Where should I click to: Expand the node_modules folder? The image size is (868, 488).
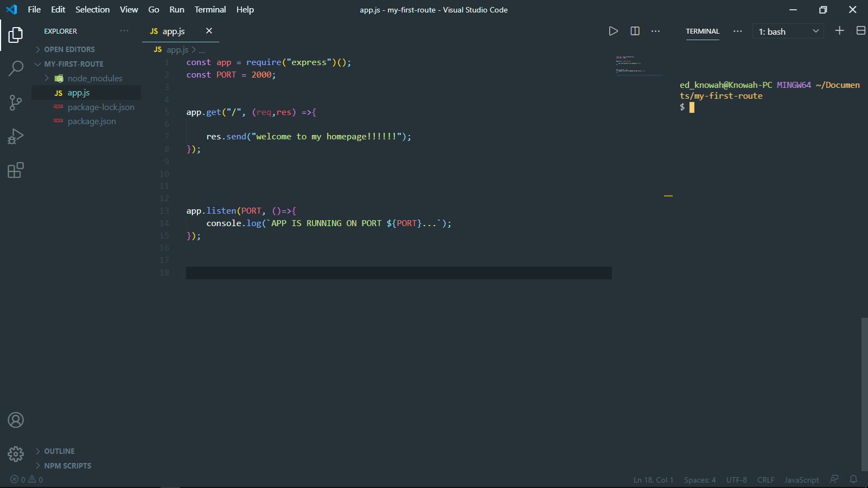pyautogui.click(x=95, y=79)
